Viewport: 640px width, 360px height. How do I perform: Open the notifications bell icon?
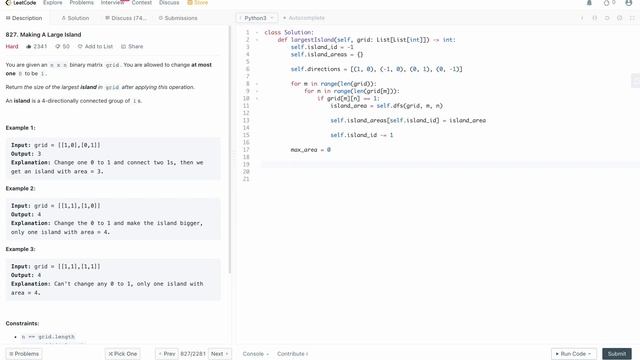pyautogui.click(x=589, y=3)
